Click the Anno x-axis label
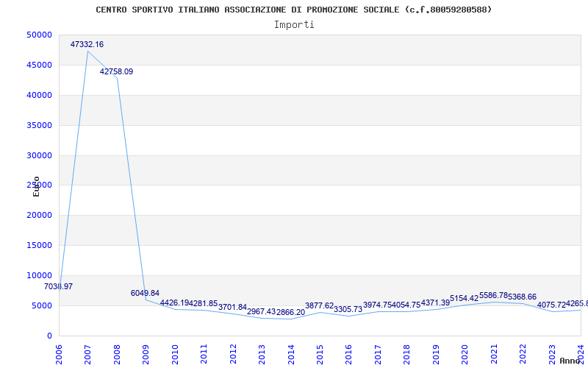 click(570, 361)
